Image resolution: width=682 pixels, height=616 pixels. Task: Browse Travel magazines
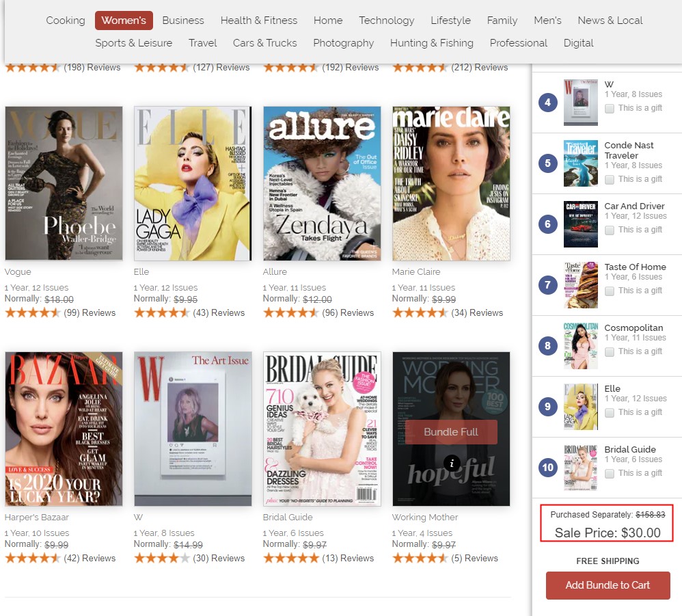coord(202,43)
